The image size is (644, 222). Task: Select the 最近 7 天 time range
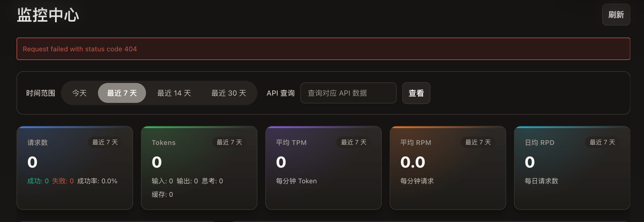tap(122, 93)
